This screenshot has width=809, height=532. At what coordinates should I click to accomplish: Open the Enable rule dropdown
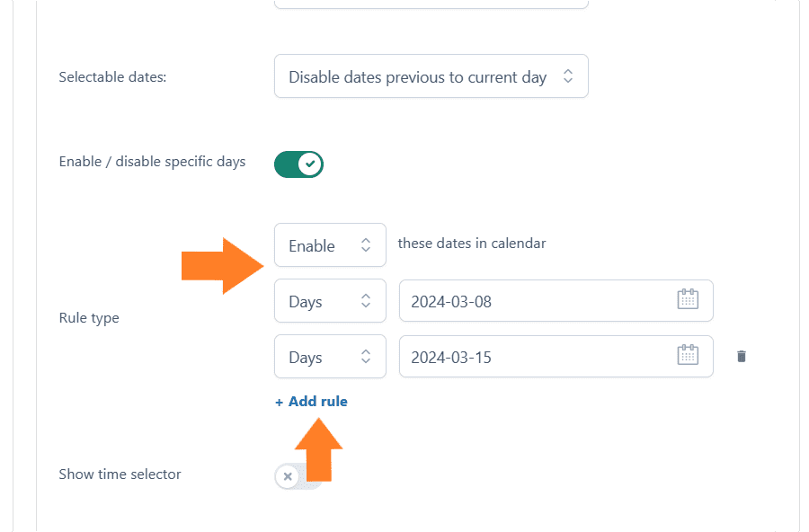tap(330, 245)
